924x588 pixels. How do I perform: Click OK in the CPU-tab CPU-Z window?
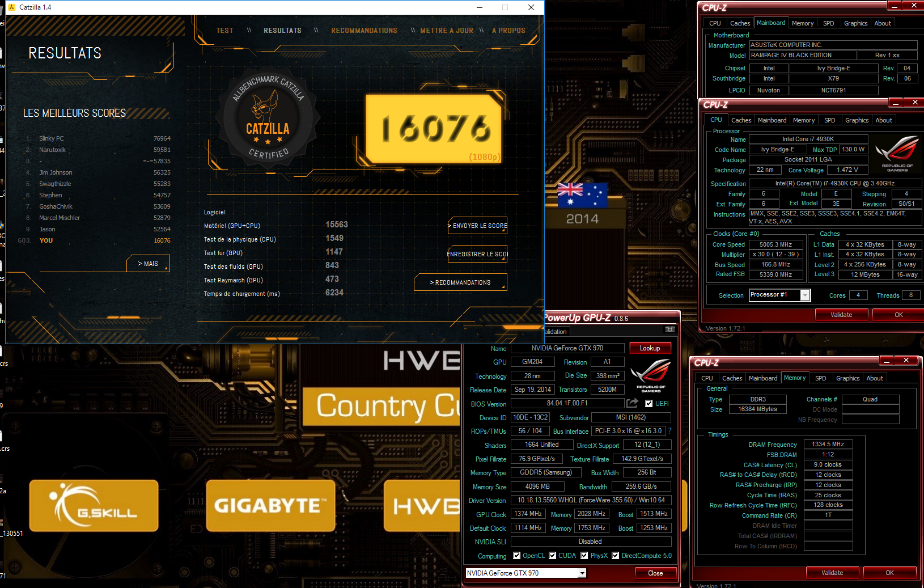coord(898,315)
